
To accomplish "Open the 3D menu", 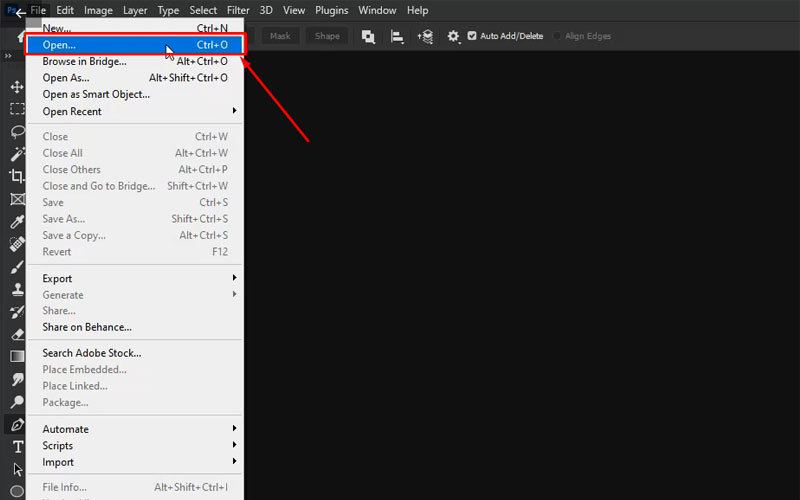I will [x=266, y=10].
